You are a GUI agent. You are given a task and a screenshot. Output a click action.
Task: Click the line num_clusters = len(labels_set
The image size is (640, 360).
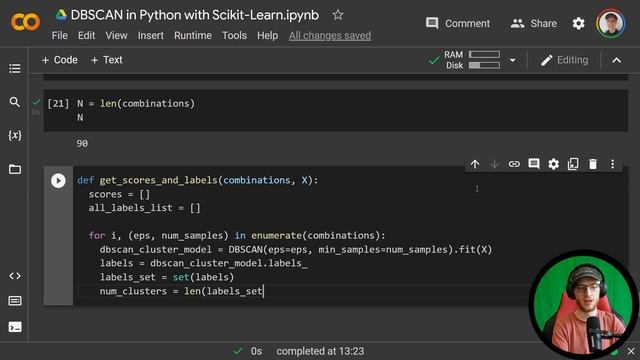pyautogui.click(x=181, y=291)
